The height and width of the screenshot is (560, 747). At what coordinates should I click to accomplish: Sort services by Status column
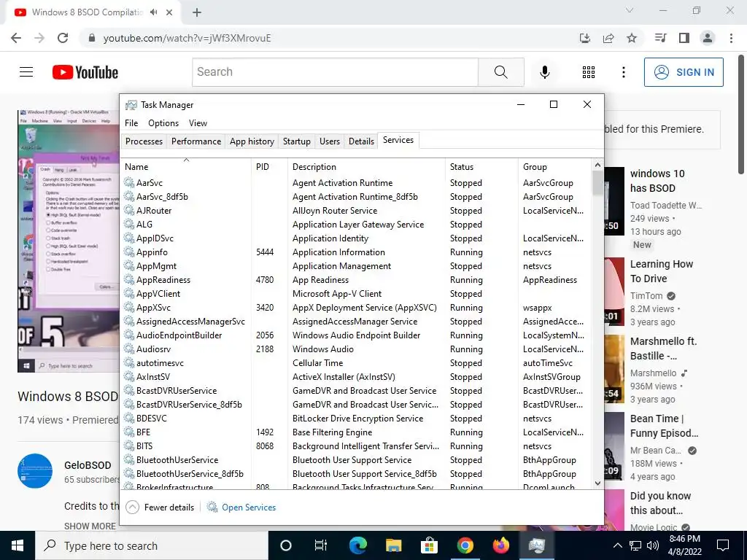tap(481, 167)
